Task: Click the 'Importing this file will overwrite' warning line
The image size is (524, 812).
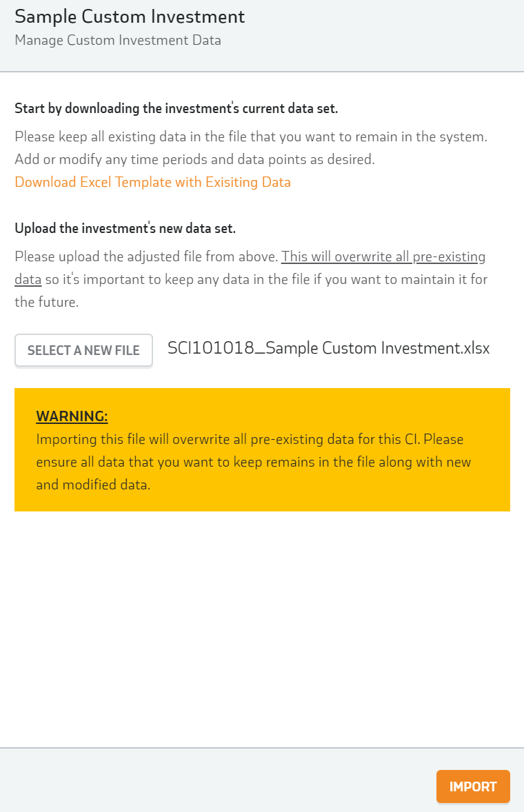Action: tap(250, 439)
